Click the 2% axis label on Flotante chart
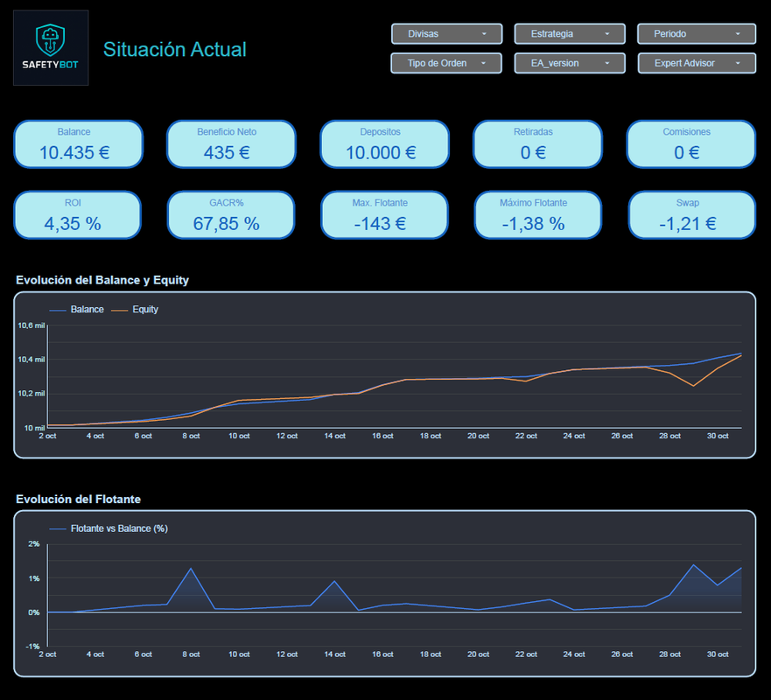This screenshot has width=771, height=700. [34, 543]
